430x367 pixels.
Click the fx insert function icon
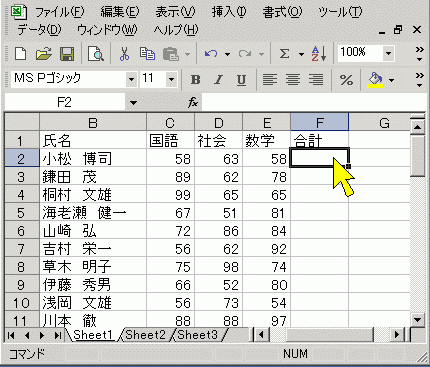click(193, 102)
